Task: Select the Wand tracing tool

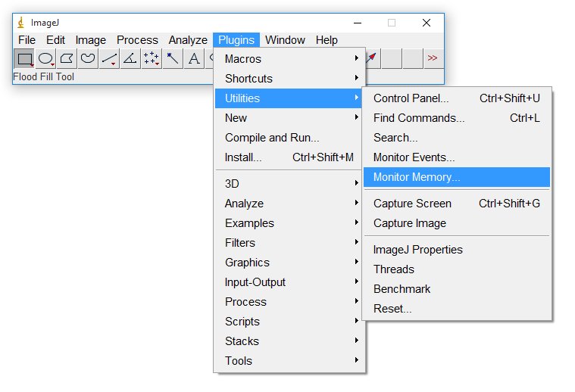Action: (x=173, y=58)
